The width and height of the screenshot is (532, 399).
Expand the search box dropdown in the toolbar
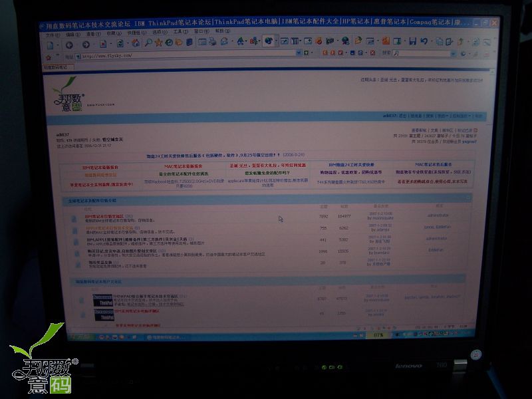click(454, 53)
